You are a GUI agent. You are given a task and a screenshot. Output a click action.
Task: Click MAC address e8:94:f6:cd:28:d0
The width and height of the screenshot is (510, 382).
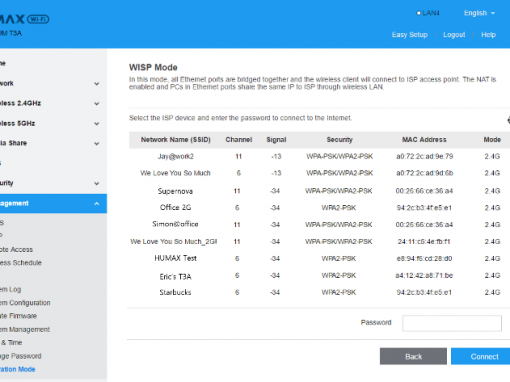(x=424, y=258)
